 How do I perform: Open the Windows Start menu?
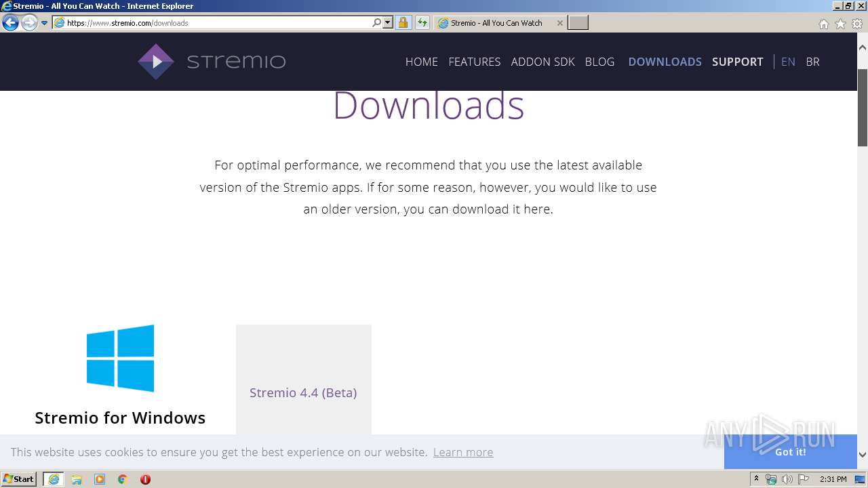coord(19,479)
